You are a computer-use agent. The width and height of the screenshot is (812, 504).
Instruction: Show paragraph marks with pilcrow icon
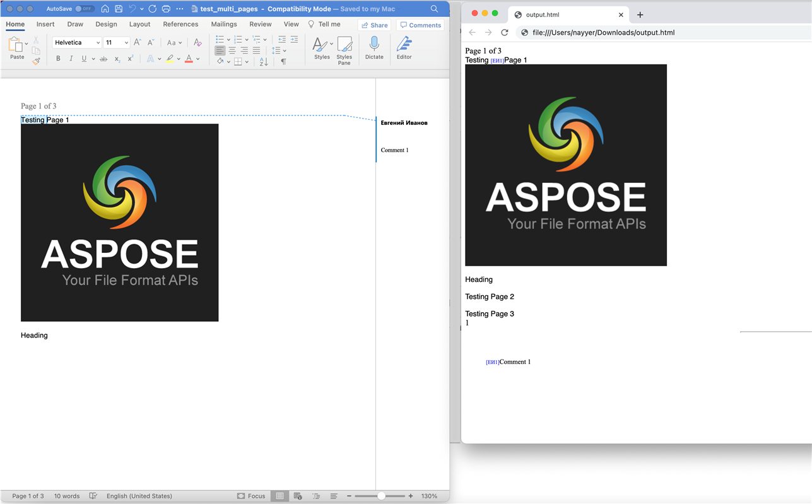283,61
